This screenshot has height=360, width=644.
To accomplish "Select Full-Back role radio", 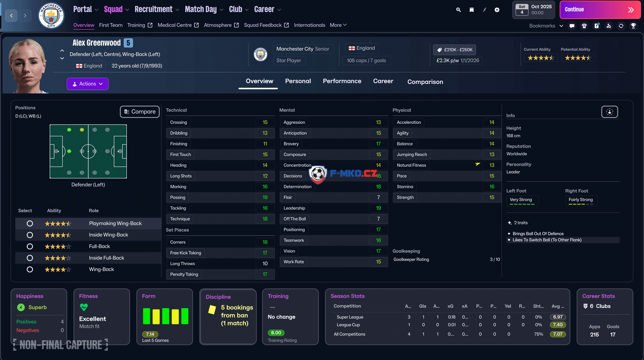I will click(30, 247).
